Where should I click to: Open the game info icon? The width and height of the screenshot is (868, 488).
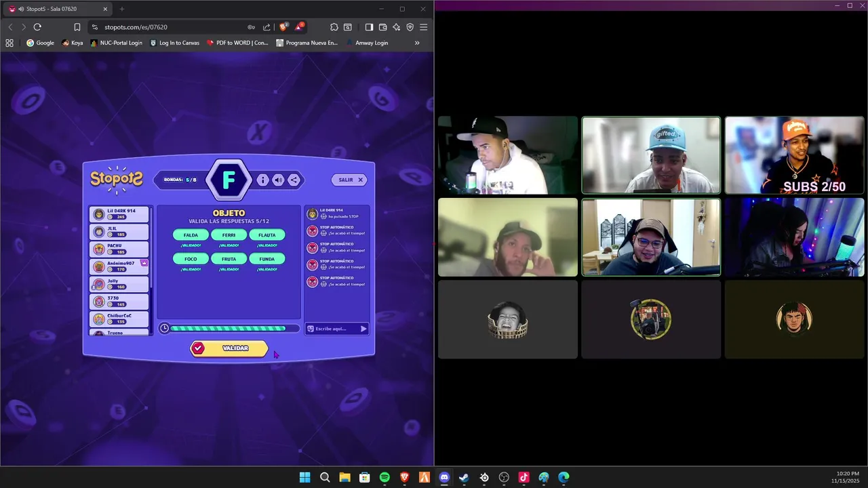[x=262, y=180]
